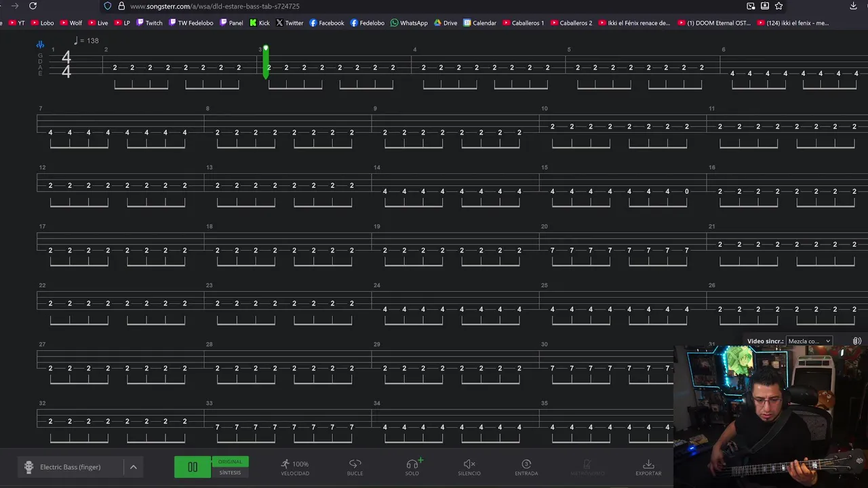Open the Facebook bookmark

point(327,23)
